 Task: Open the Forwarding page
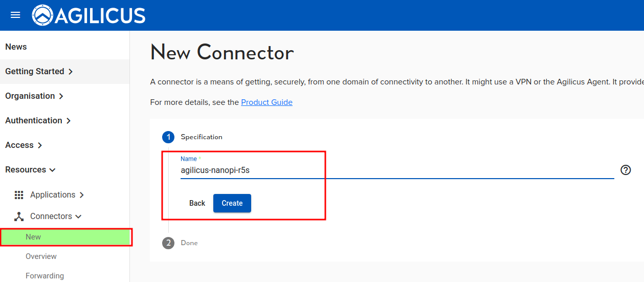pyautogui.click(x=45, y=276)
